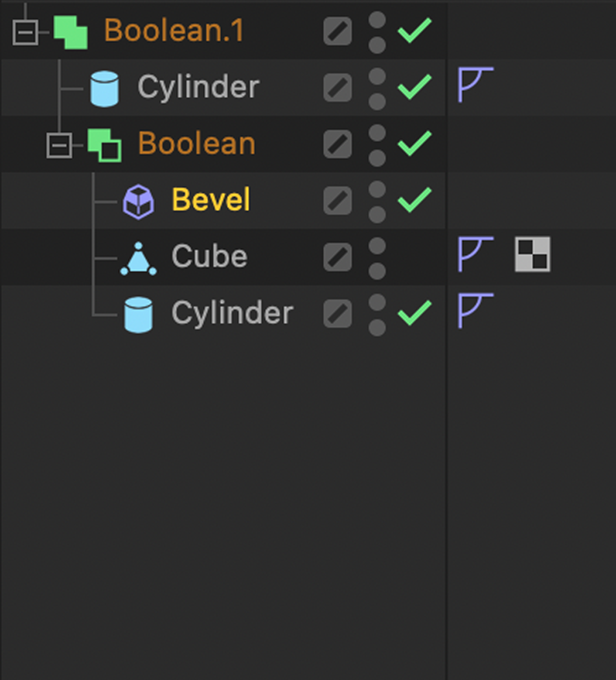
Task: Select the Phong tag on Cube
Action: click(x=475, y=255)
